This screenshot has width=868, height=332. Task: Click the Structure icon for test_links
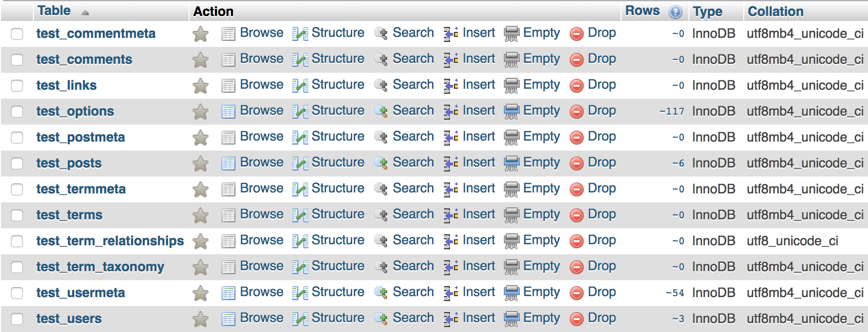299,85
